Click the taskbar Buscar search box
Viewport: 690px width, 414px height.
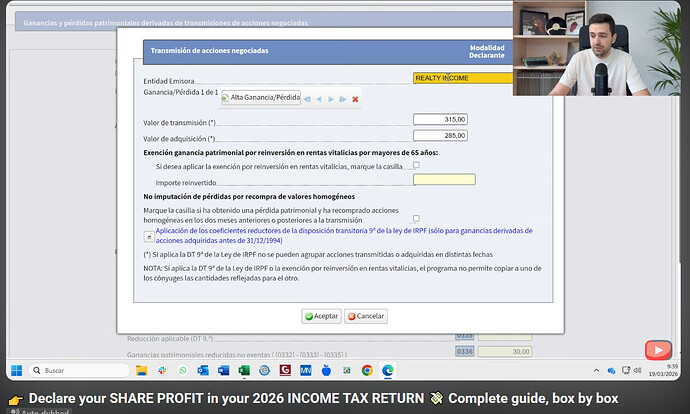pos(79,370)
